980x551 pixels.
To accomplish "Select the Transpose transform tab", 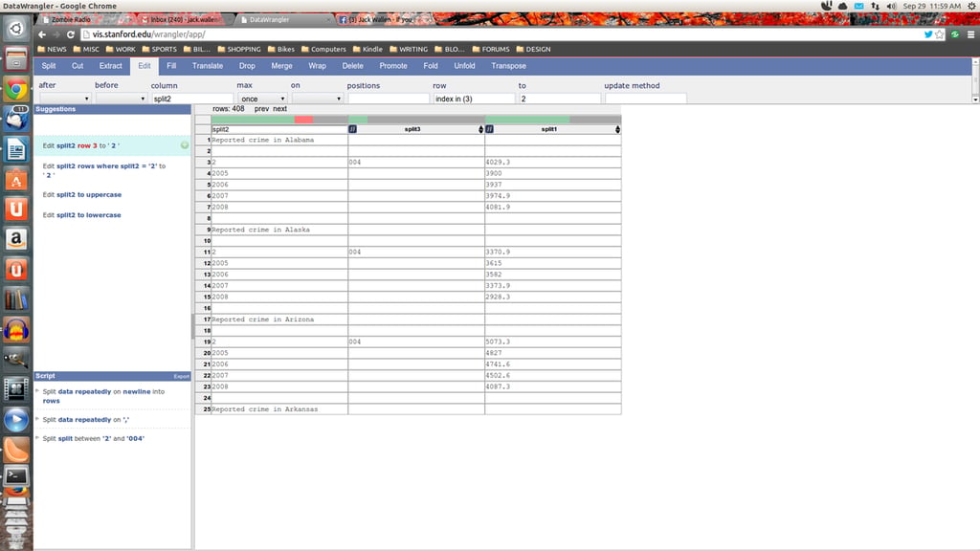I will tap(508, 66).
